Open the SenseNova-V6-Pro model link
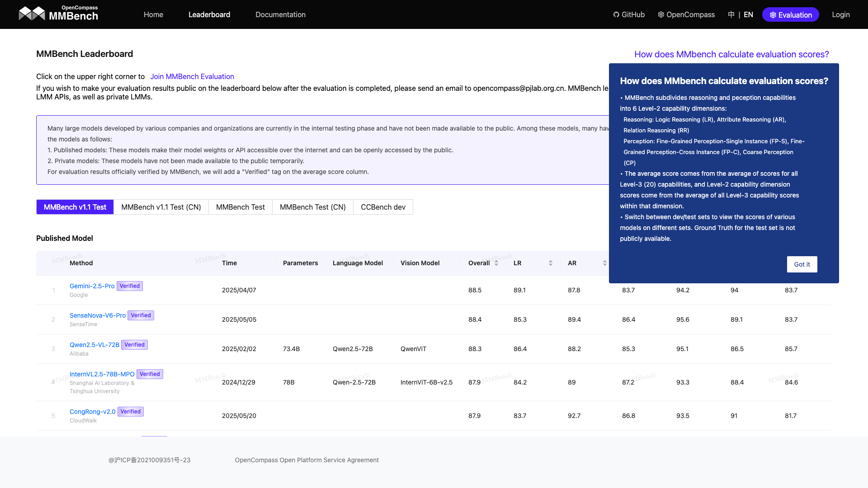 click(x=98, y=315)
